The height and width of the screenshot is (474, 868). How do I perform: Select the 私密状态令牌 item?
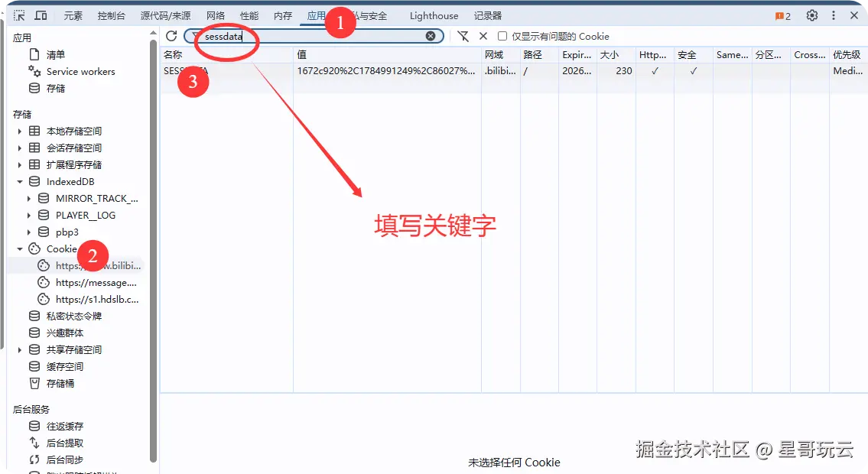point(74,316)
